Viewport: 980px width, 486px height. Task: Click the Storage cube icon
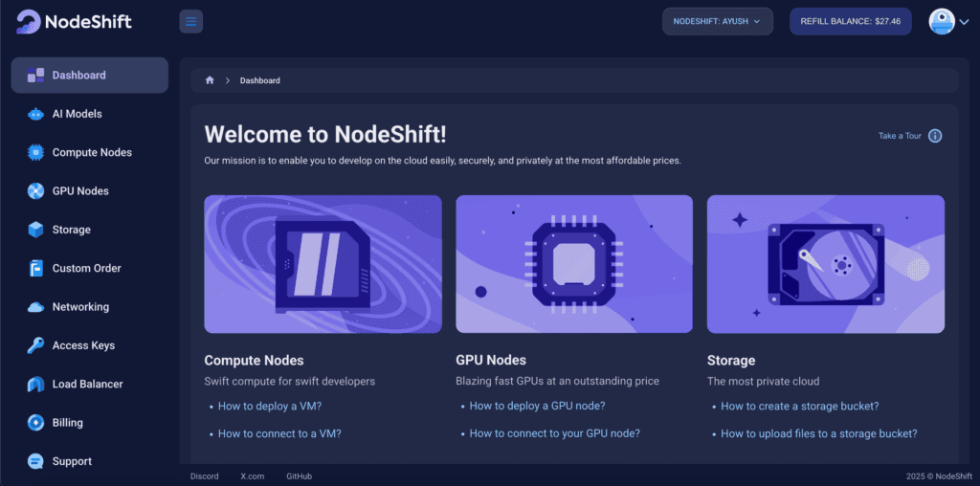click(36, 230)
